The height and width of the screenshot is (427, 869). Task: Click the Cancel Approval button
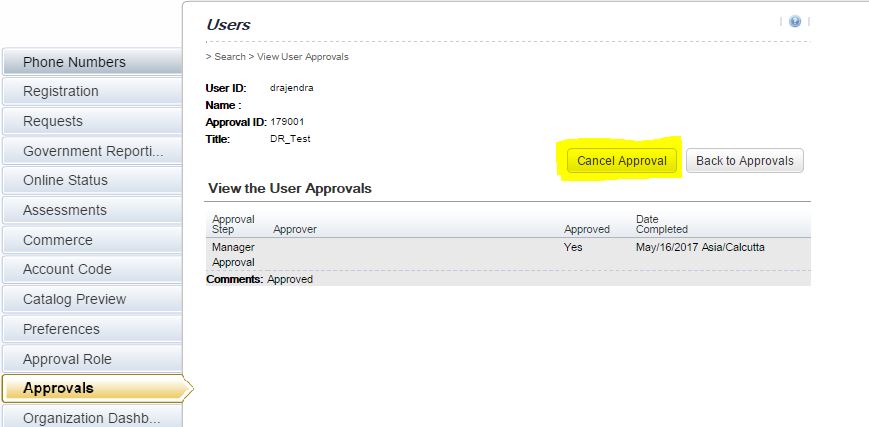click(621, 161)
